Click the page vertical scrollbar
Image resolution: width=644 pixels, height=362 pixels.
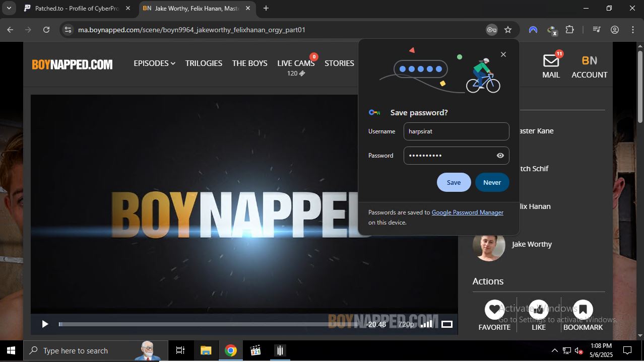point(640,86)
